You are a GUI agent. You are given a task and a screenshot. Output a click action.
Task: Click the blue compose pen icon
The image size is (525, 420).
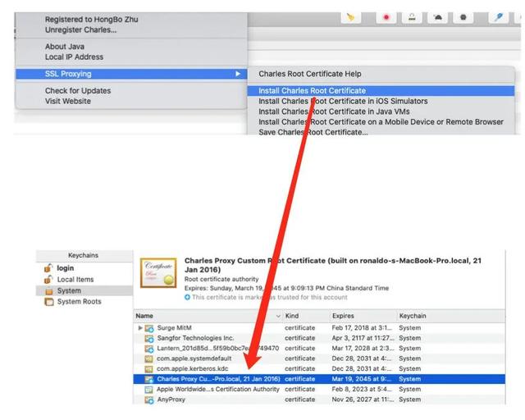[498, 16]
